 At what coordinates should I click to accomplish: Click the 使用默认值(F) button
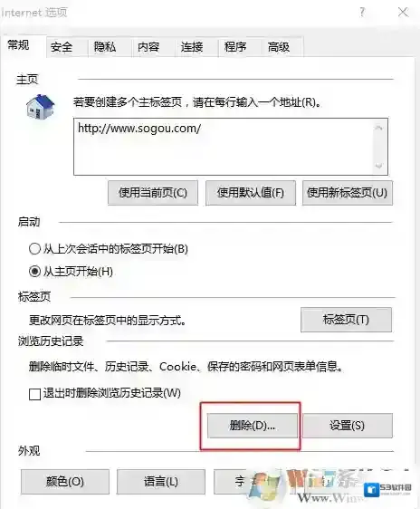pyautogui.click(x=251, y=193)
